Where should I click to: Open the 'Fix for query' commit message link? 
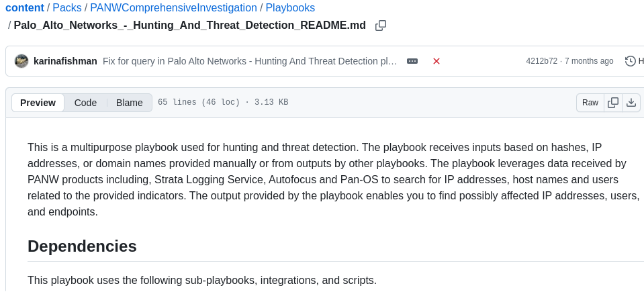249,61
